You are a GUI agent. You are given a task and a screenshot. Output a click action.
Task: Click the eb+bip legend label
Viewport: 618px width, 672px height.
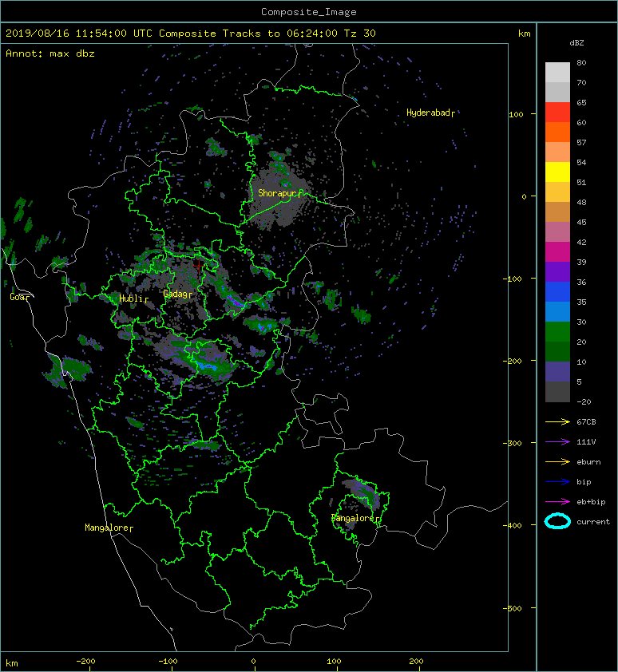[x=591, y=502]
